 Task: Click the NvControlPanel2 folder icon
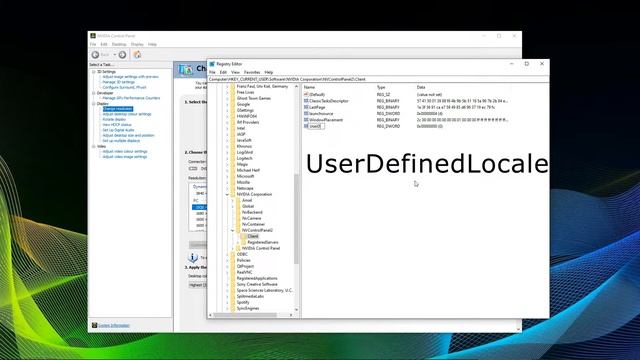coord(238,230)
